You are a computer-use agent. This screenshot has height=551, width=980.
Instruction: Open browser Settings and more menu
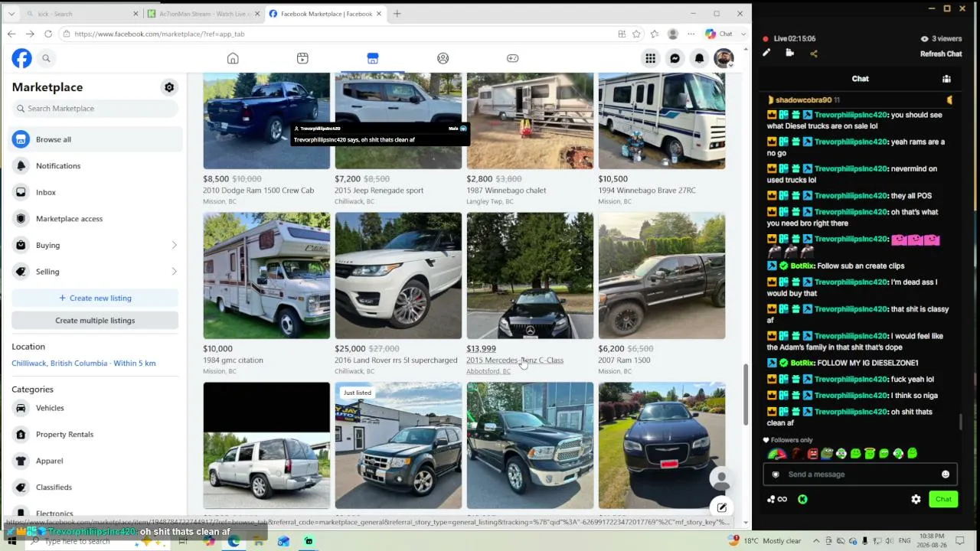[x=691, y=34]
